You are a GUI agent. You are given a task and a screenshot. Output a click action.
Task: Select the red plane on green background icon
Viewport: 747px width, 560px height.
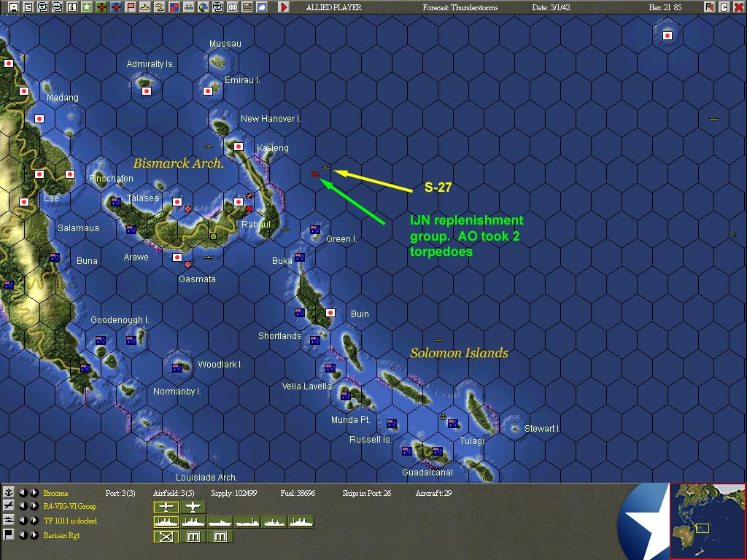point(101,7)
